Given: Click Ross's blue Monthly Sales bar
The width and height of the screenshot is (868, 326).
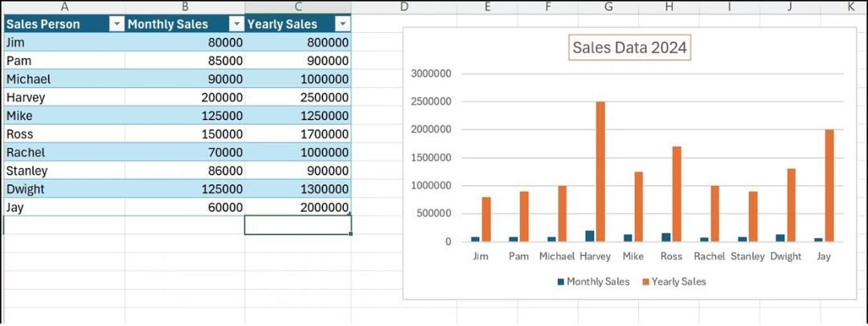Looking at the screenshot, I should (x=665, y=237).
